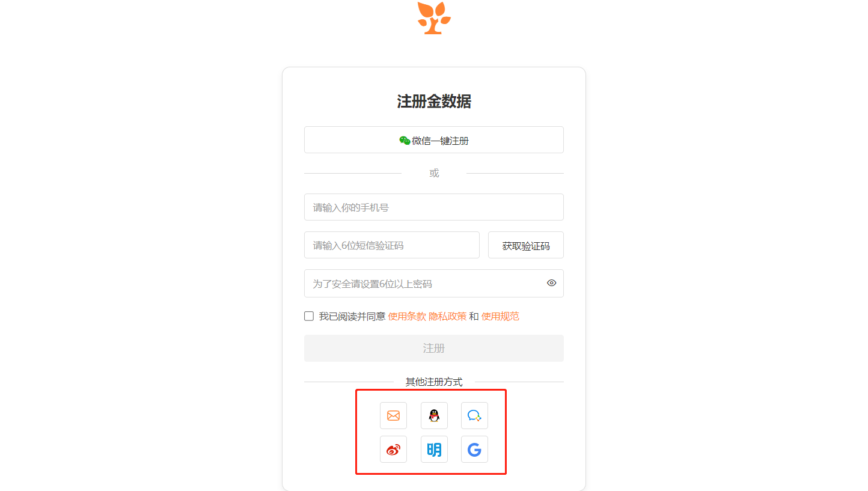Click the 获取验证码 button
Screen dimensions: 868x491
(x=526, y=245)
